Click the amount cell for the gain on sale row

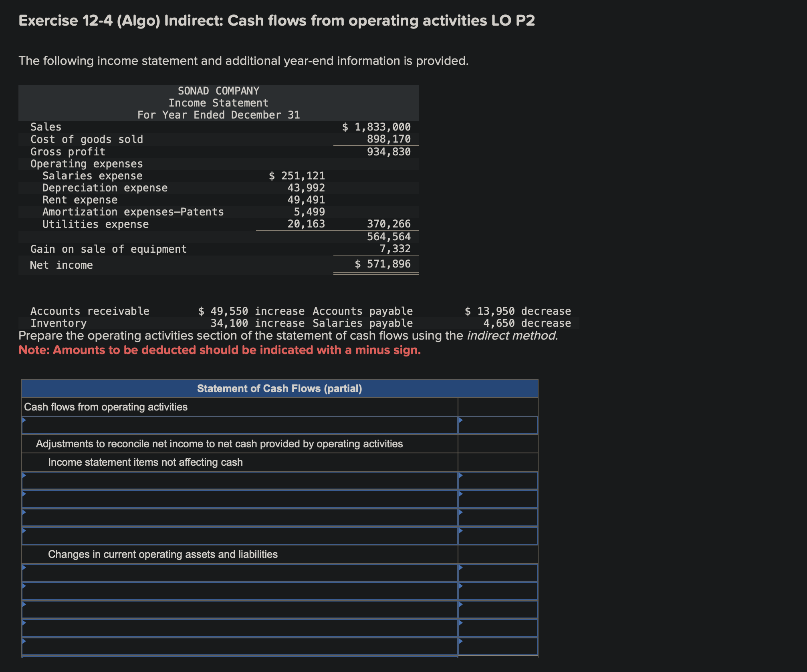point(498,535)
